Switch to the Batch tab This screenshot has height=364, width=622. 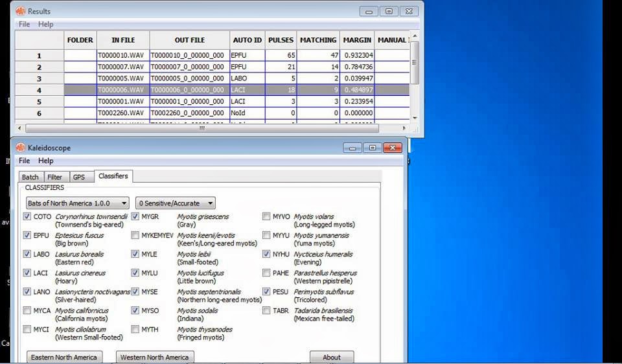(x=30, y=177)
